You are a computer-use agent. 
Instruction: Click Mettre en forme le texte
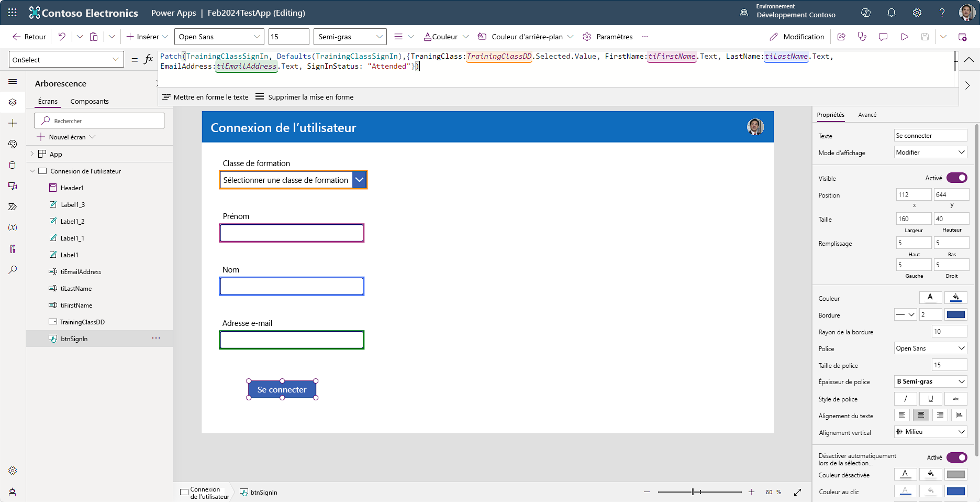[x=204, y=97]
